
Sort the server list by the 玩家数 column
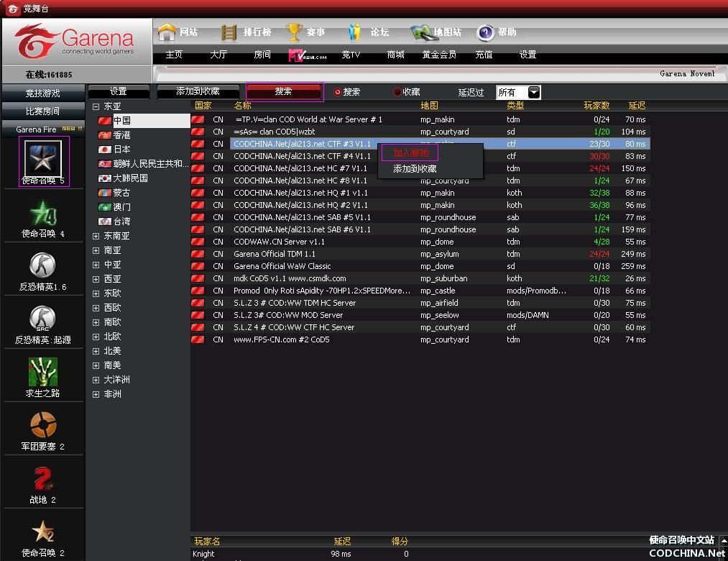coord(596,106)
